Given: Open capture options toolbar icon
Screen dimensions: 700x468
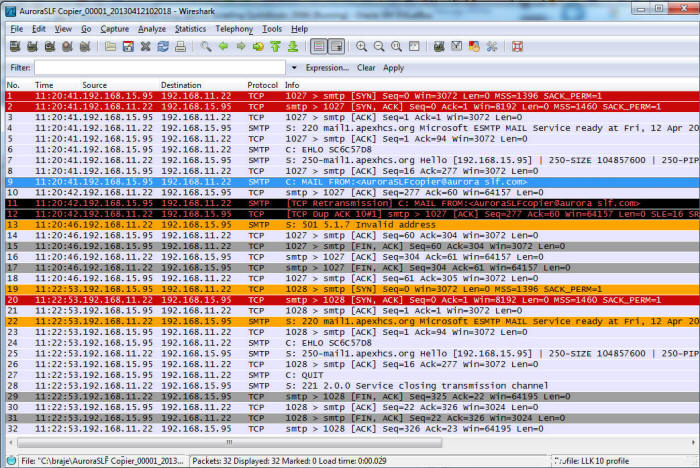Looking at the screenshot, I should [x=32, y=46].
